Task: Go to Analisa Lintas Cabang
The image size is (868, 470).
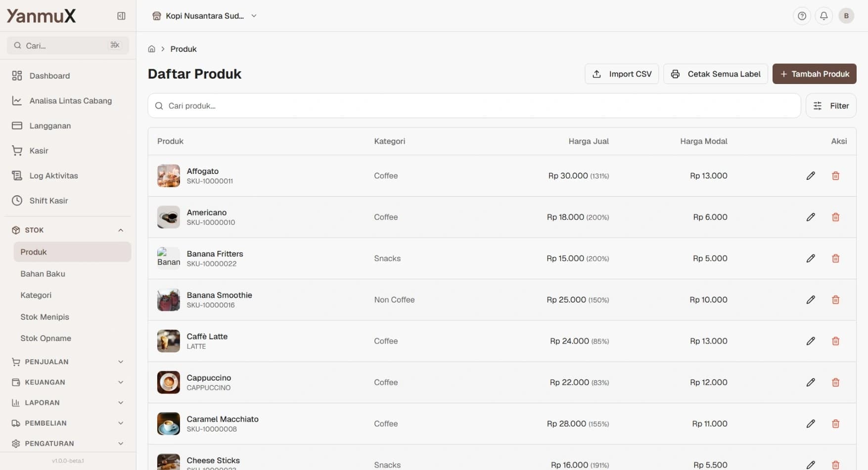Action: click(70, 101)
